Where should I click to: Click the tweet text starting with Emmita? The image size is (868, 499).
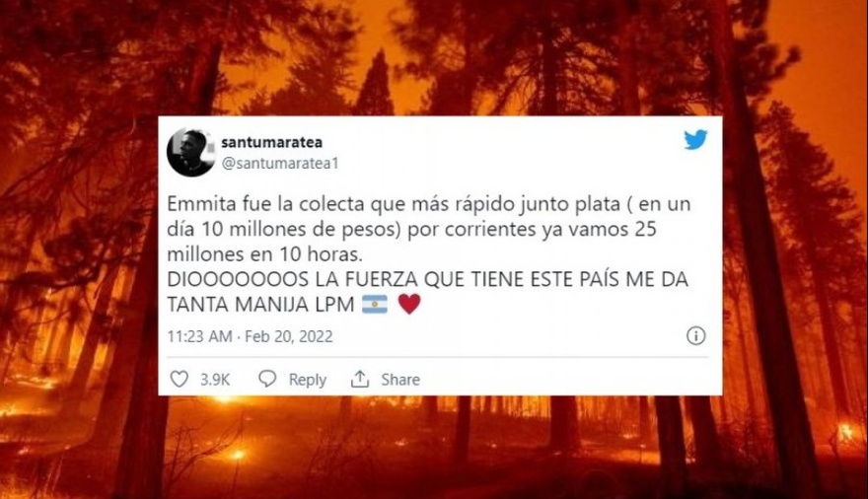click(x=429, y=229)
